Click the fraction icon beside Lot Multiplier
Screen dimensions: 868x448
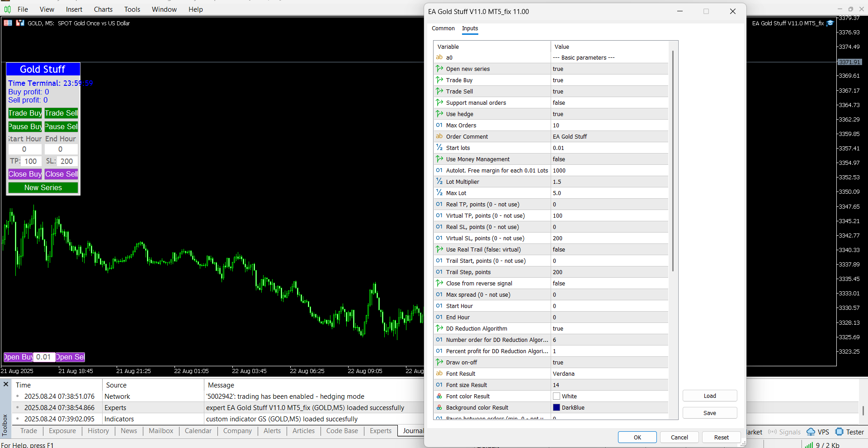439,182
